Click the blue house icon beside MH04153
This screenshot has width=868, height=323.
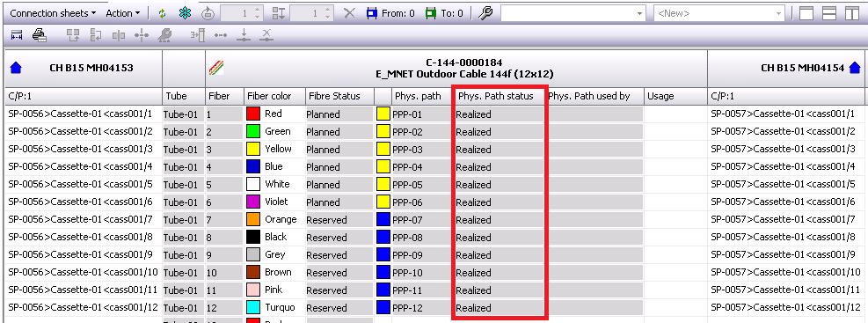pos(16,68)
